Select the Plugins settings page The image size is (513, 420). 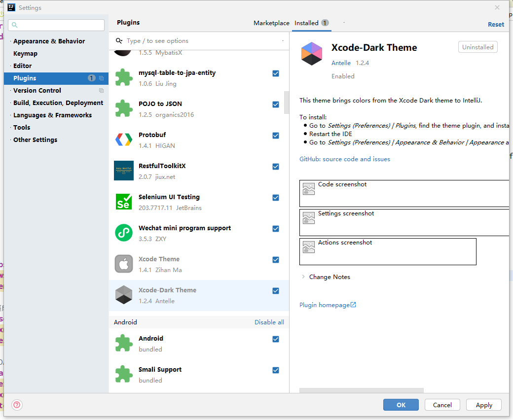click(56, 78)
